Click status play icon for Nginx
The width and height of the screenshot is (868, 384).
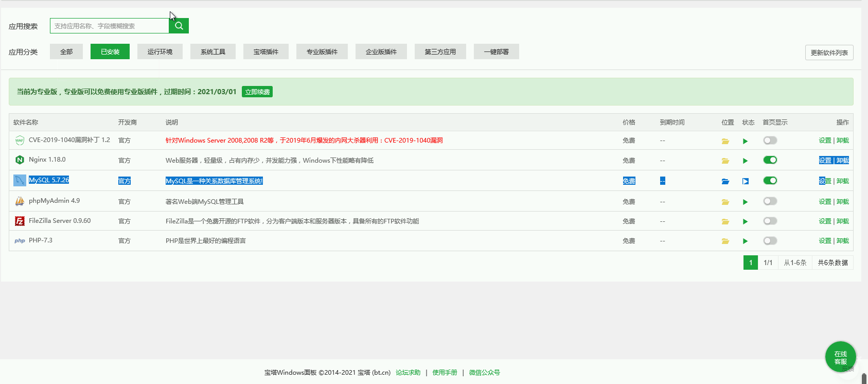point(745,161)
